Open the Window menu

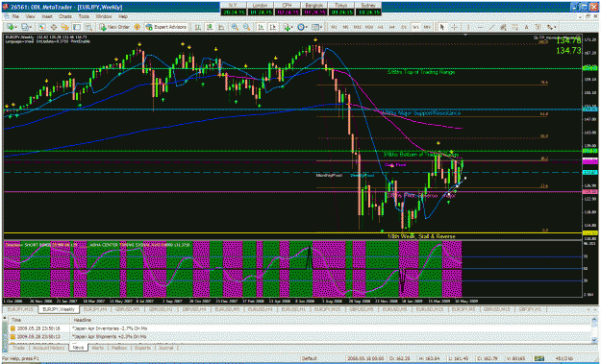point(104,17)
